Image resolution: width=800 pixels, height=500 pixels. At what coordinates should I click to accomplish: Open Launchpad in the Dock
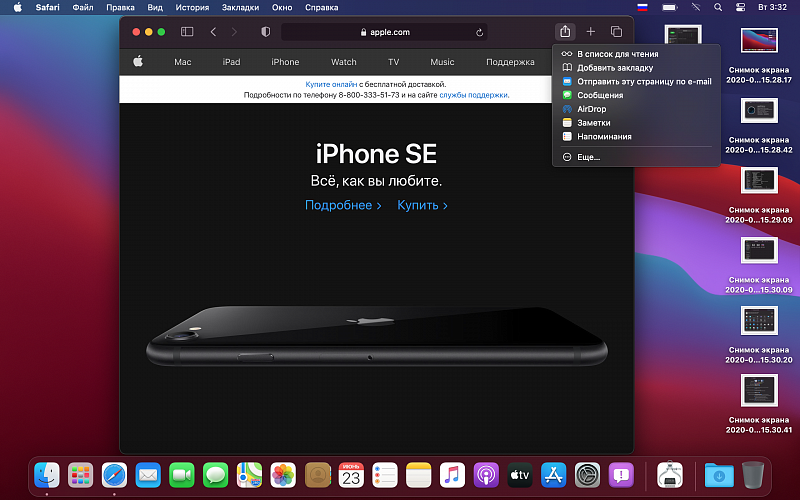point(80,476)
